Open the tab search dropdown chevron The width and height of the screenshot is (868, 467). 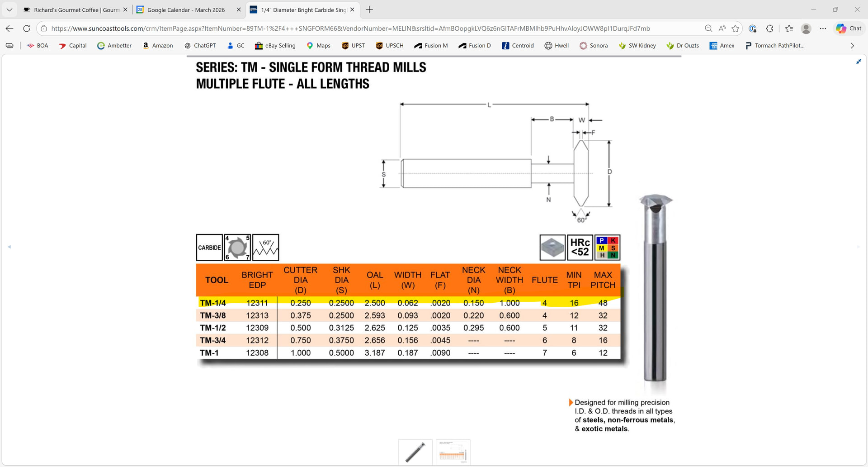click(x=9, y=10)
